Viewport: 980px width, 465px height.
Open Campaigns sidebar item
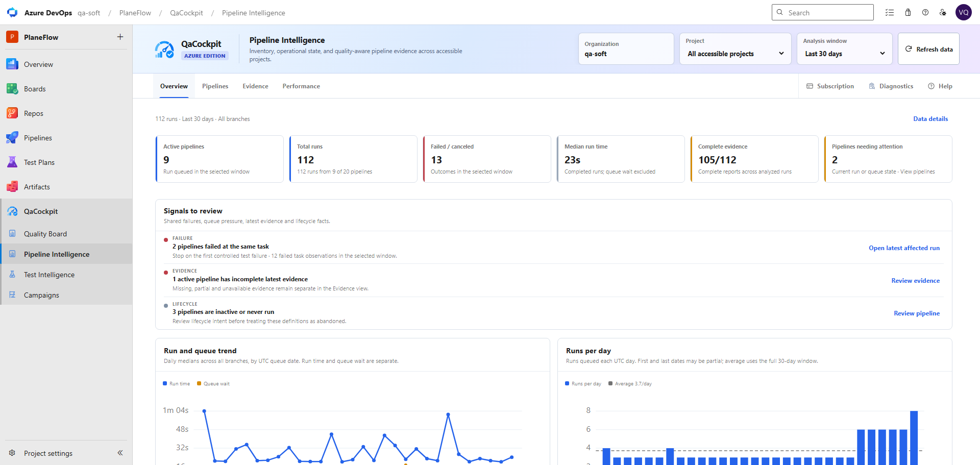(66, 295)
